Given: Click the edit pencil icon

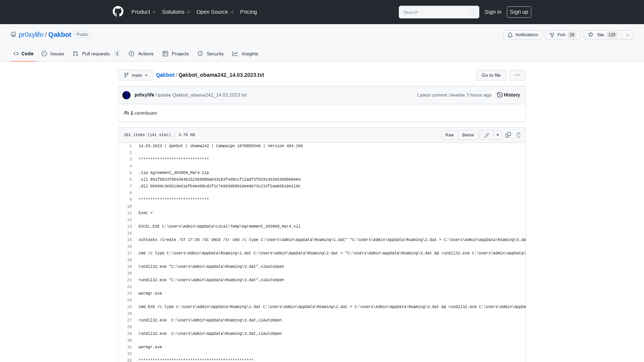Looking at the screenshot, I should (x=487, y=135).
